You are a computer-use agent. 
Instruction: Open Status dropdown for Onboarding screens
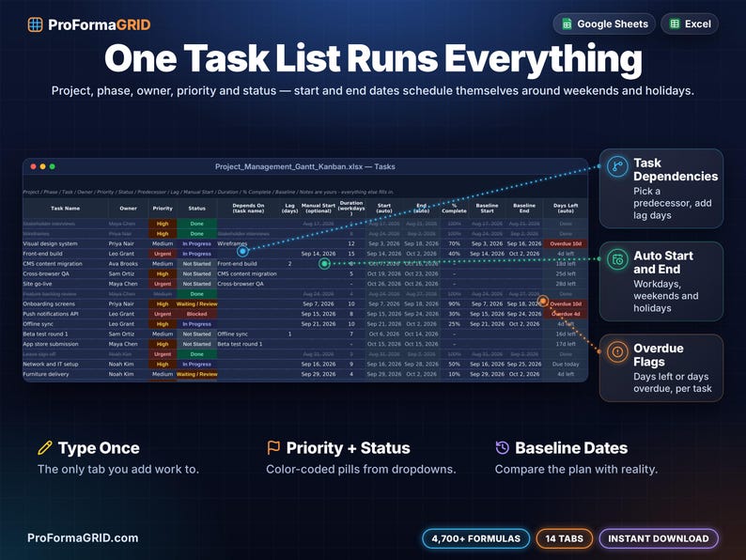click(x=196, y=304)
